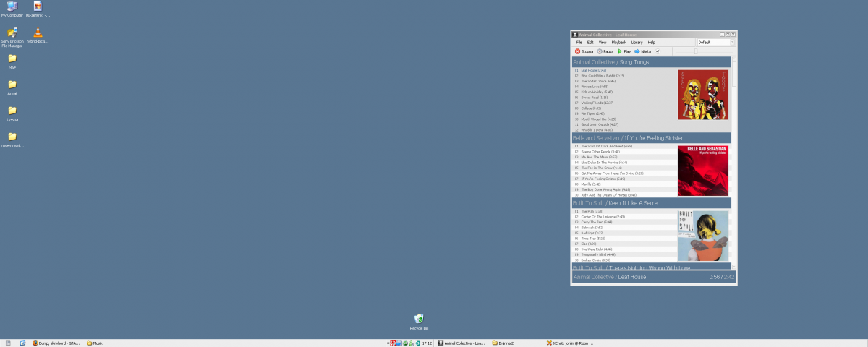The image size is (868, 347).
Task: Open the File menu
Action: [x=579, y=43]
